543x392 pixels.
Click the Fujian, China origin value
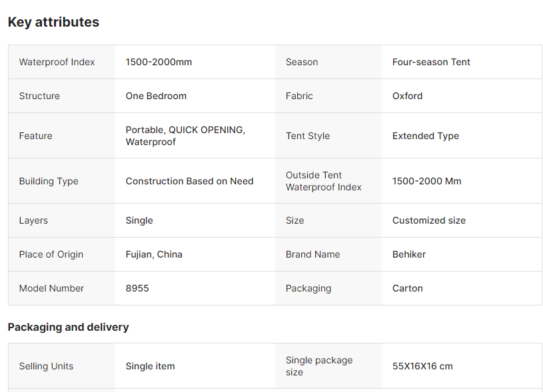tap(154, 254)
